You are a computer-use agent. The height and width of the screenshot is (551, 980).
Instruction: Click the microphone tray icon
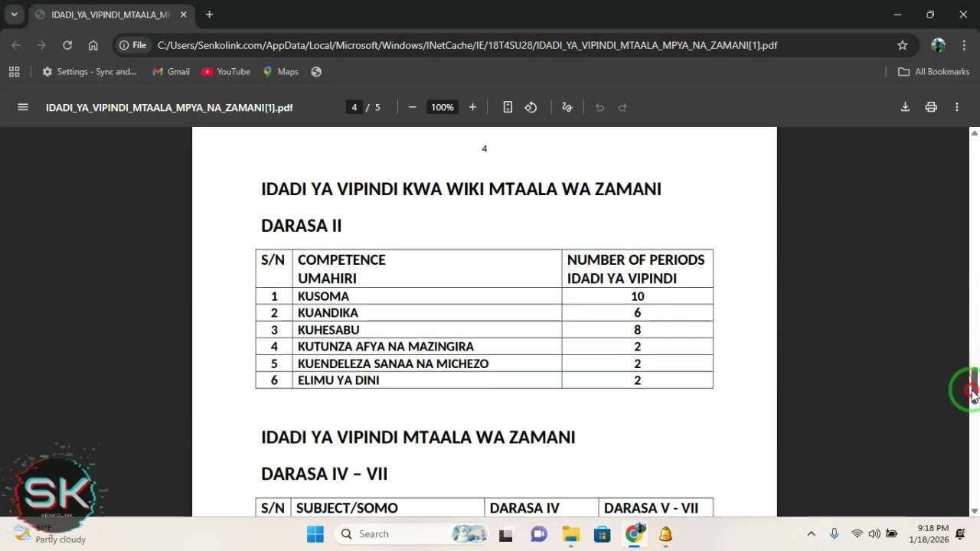tap(834, 533)
